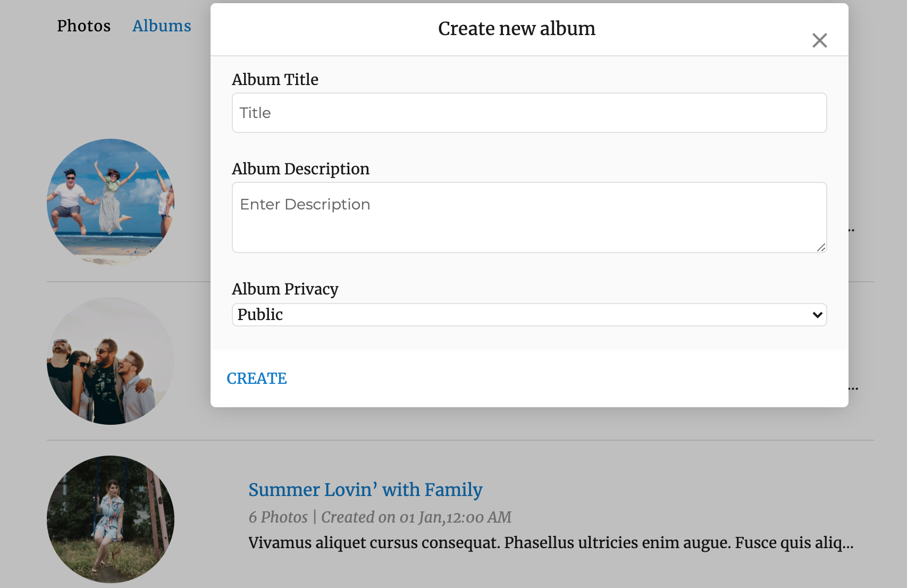Switch to the Albums tab
907x588 pixels.
point(162,26)
